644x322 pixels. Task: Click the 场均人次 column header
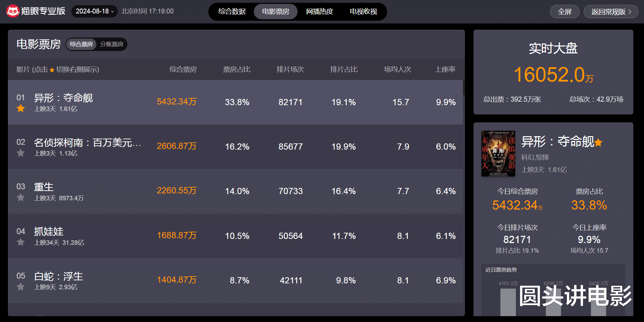click(398, 69)
